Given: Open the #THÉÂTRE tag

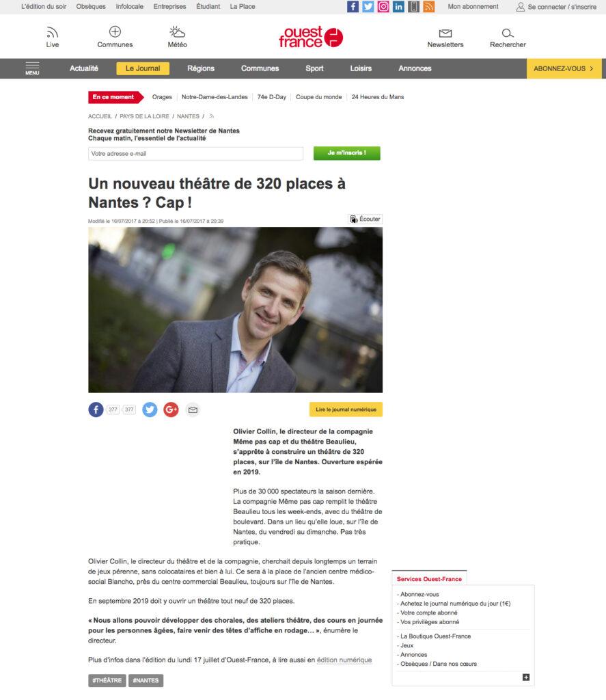Looking at the screenshot, I should 107,680.
